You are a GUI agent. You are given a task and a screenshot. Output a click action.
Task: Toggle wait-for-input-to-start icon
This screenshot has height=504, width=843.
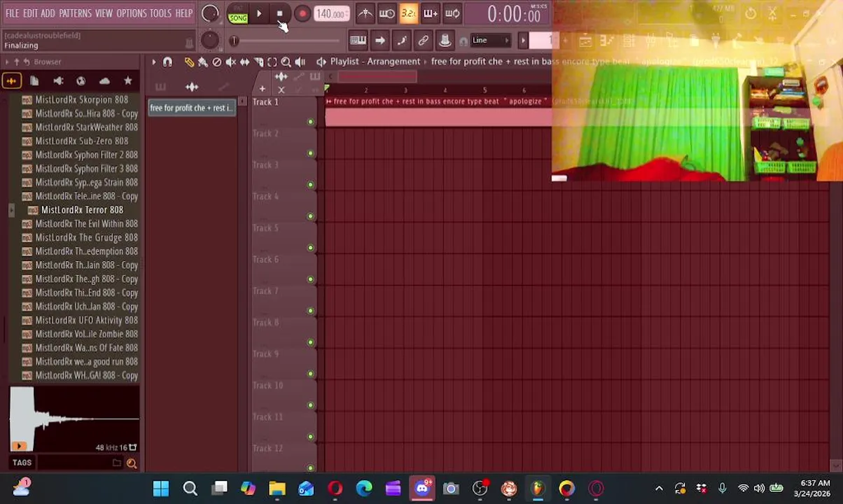[x=386, y=13]
